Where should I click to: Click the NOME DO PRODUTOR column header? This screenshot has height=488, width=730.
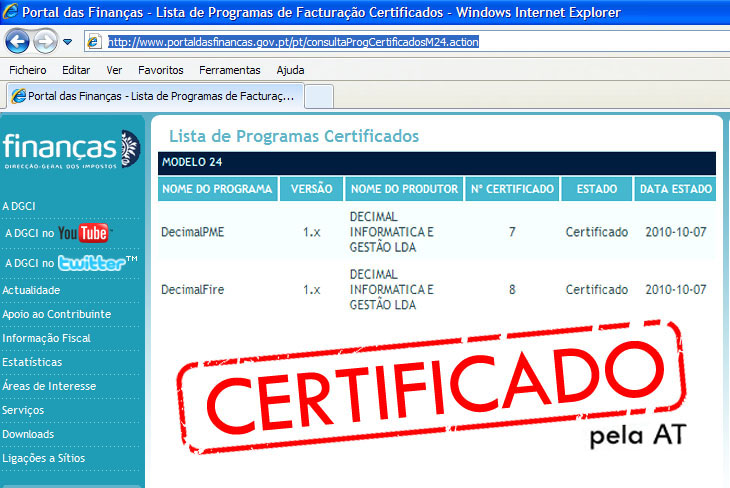pos(404,189)
